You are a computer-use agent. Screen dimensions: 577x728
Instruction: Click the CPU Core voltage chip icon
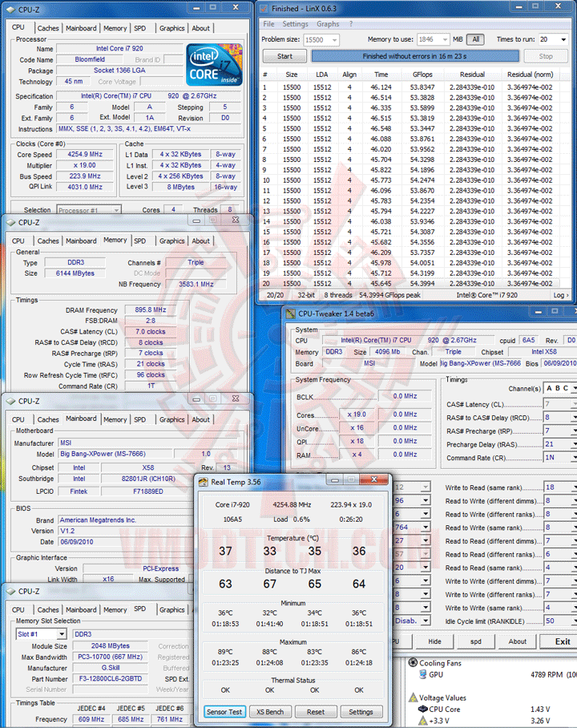click(423, 709)
